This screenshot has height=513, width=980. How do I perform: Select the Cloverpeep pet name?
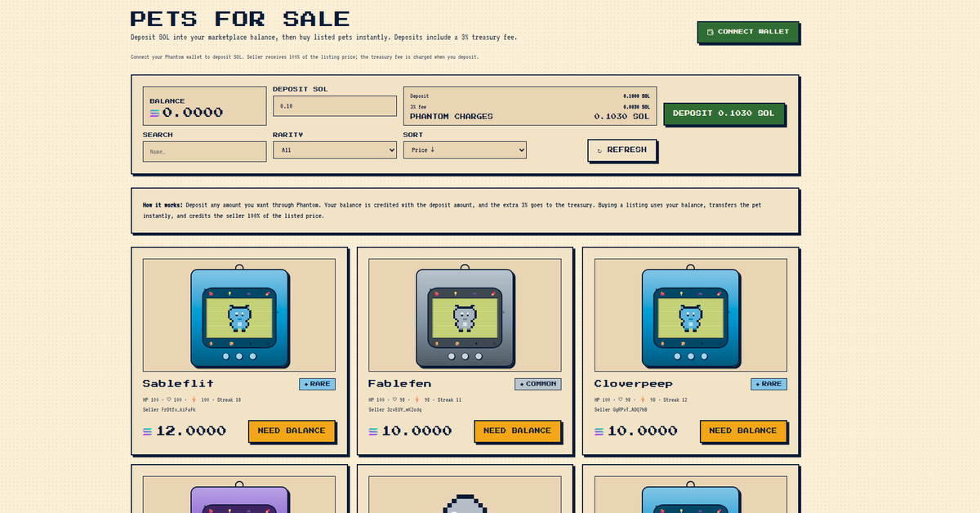click(x=634, y=384)
